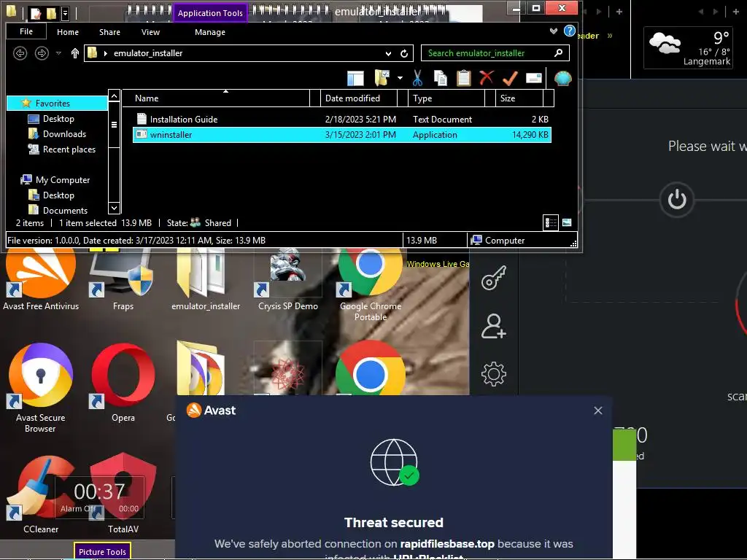Screen dimensions: 747x560
Task: Open emulator_installer desktop folder
Action: 206,281
